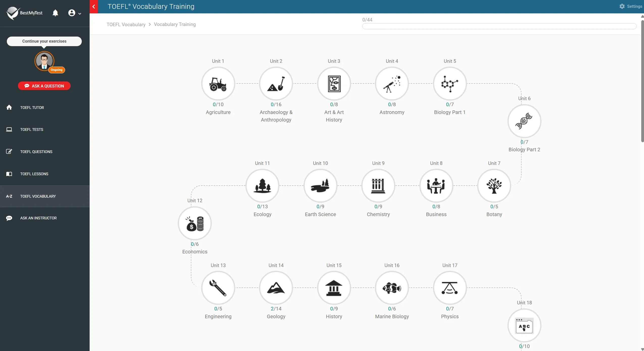Collapse the sidebar with red arrow
Image resolution: width=644 pixels, height=351 pixels.
click(94, 7)
